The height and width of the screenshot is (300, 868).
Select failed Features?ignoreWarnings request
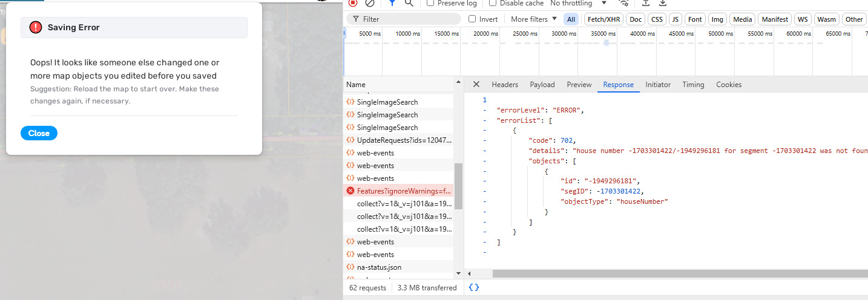398,191
